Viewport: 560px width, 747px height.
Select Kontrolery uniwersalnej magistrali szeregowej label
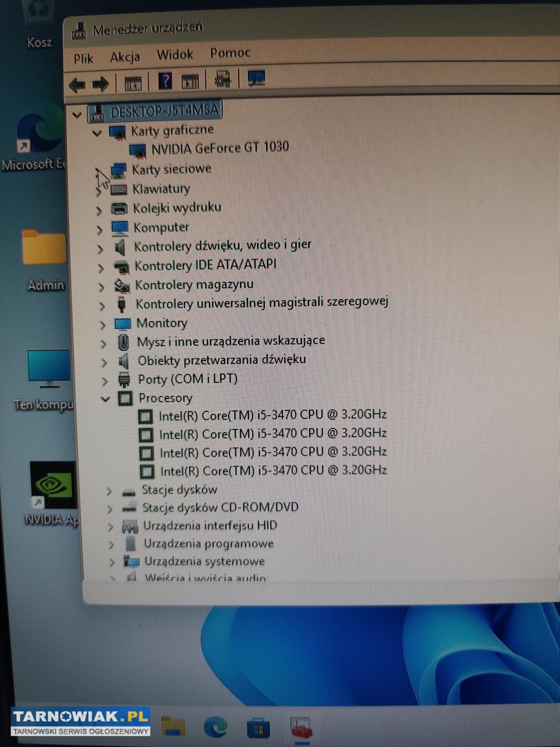pyautogui.click(x=262, y=303)
